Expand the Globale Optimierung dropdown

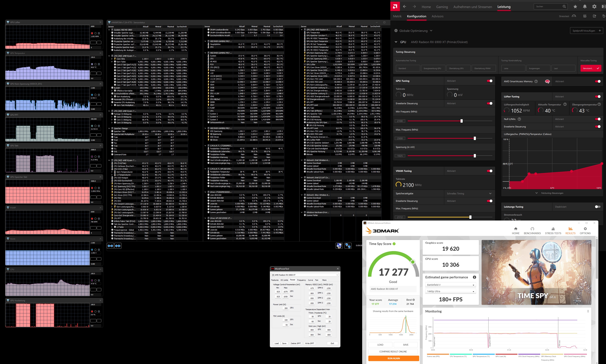click(x=431, y=31)
